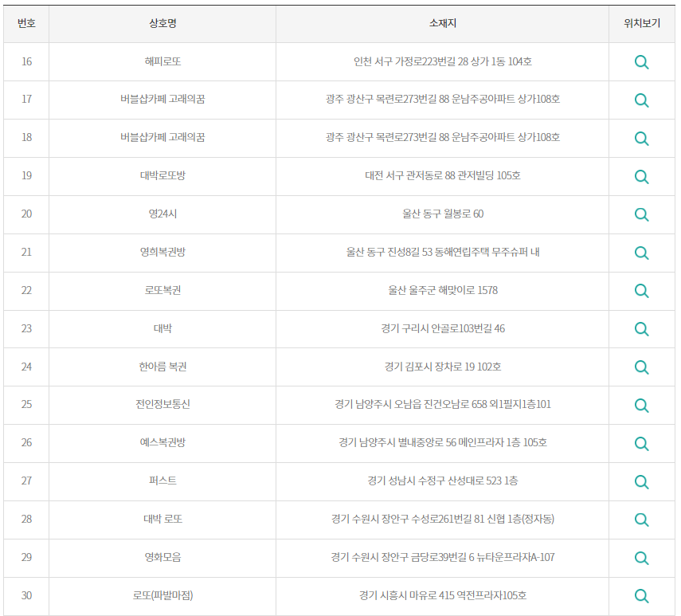Click 광주 광산구 address in row 17
This screenshot has height=616, width=681.
click(x=442, y=99)
